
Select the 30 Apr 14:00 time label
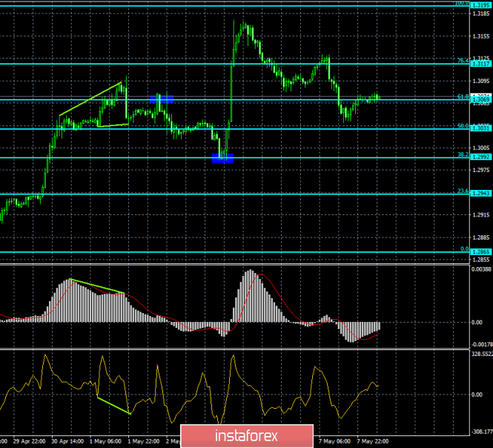click(x=67, y=441)
